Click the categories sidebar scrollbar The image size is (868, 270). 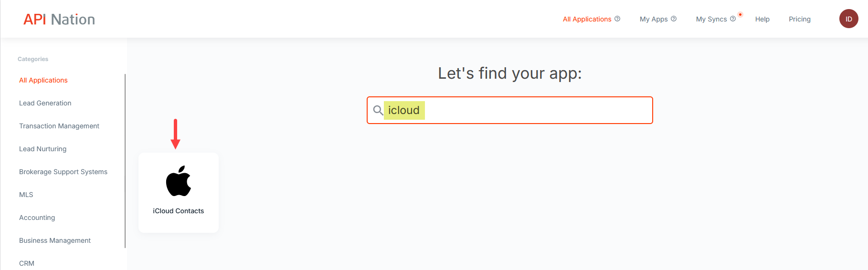(x=125, y=161)
